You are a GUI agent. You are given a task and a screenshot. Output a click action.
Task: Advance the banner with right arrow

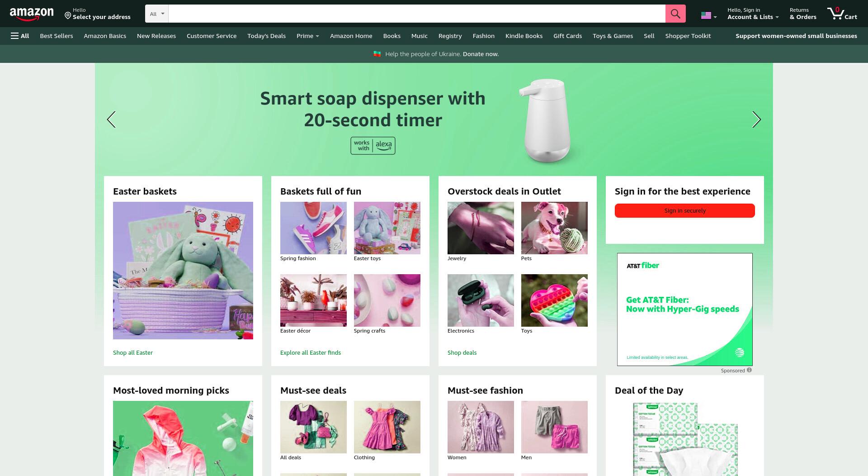[x=756, y=119]
